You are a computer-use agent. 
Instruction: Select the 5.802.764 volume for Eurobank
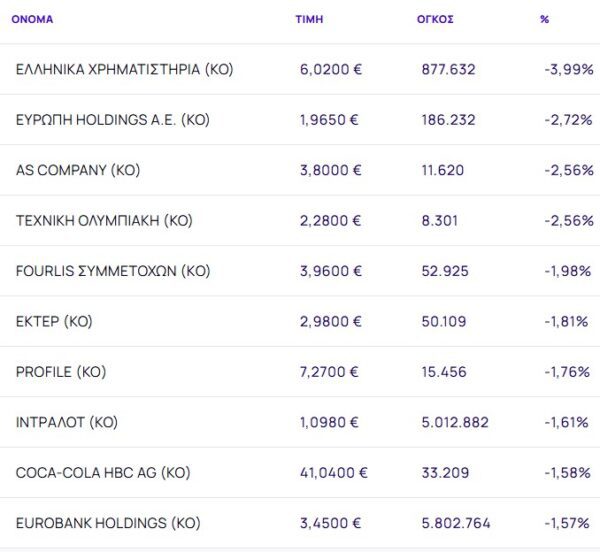[455, 523]
